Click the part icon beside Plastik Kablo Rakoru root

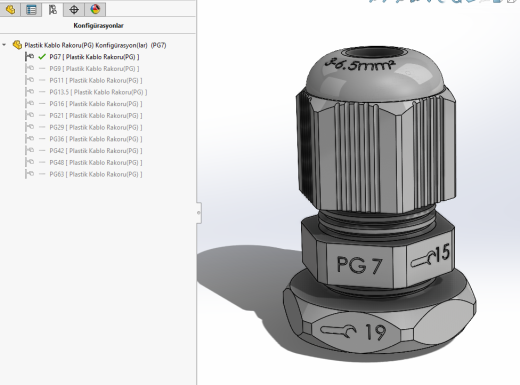(x=17, y=45)
